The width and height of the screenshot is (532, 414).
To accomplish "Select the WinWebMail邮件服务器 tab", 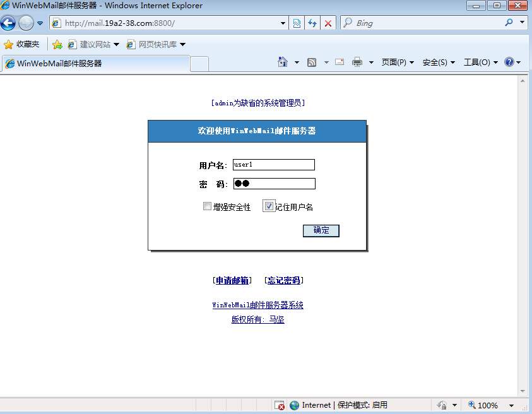I will pos(96,64).
